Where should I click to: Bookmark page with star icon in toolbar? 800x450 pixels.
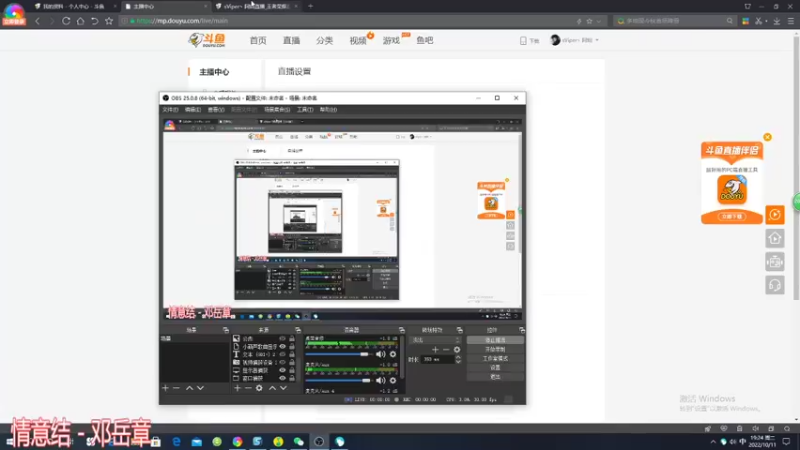tap(109, 21)
